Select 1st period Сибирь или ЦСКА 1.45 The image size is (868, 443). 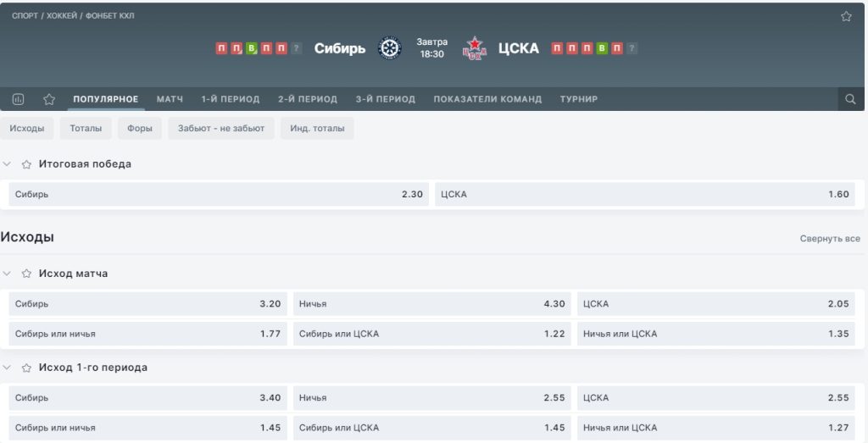pyautogui.click(x=431, y=428)
